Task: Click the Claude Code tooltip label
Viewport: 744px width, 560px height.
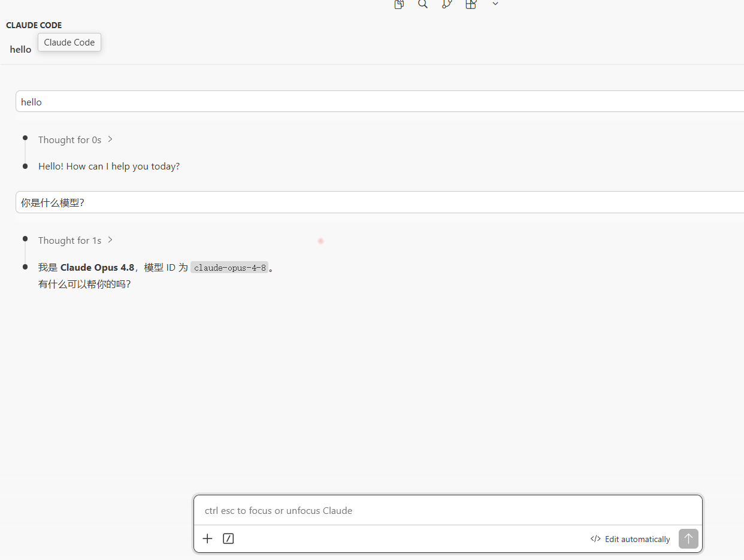Action: 69,43
